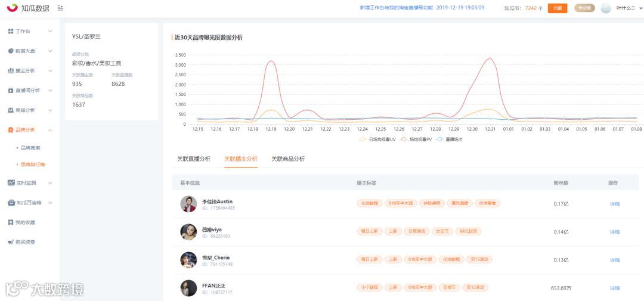The width and height of the screenshot is (644, 301).
Task: Click the 关联直播数 value 8628
Action: [x=118, y=84]
